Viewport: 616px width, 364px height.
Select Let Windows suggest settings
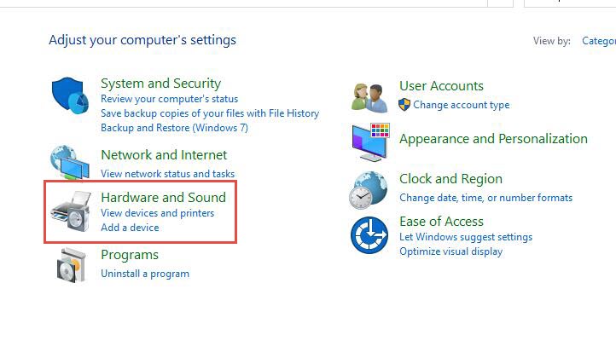[x=465, y=237]
